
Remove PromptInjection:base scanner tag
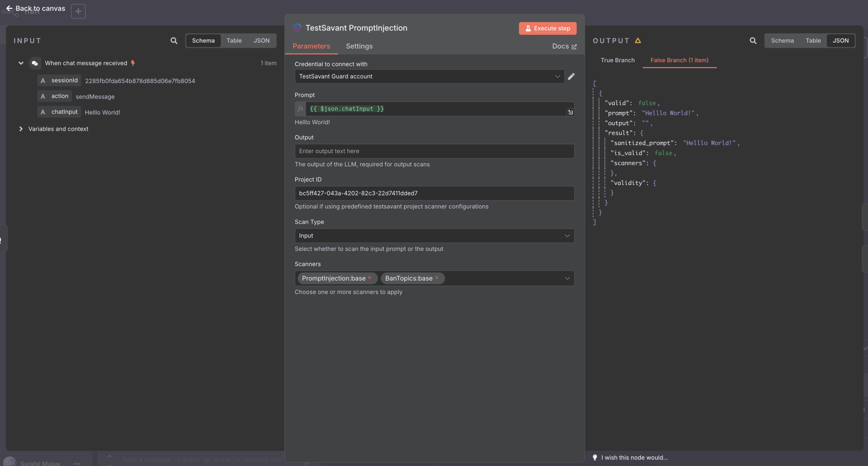tap(370, 278)
